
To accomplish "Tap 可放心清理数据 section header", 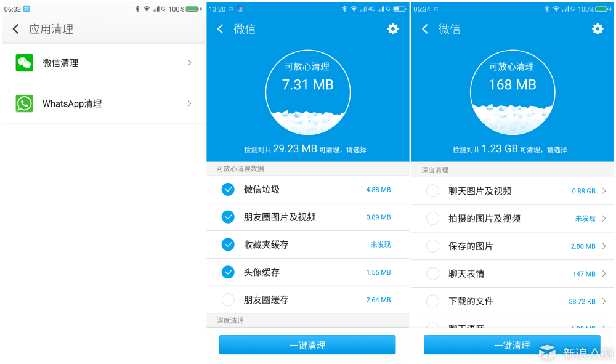I will point(240,169).
